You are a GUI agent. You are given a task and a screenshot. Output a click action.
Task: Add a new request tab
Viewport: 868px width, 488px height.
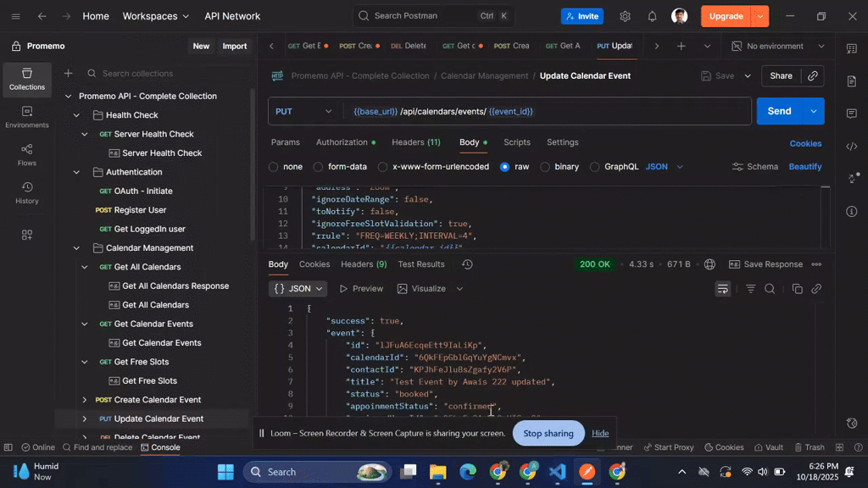pos(682,46)
